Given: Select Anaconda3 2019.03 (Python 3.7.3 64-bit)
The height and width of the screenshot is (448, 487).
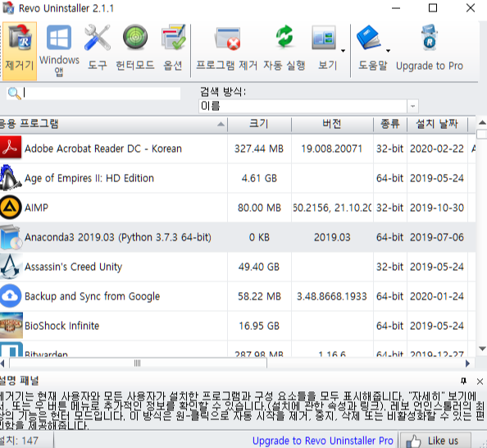Looking at the screenshot, I should [118, 237].
